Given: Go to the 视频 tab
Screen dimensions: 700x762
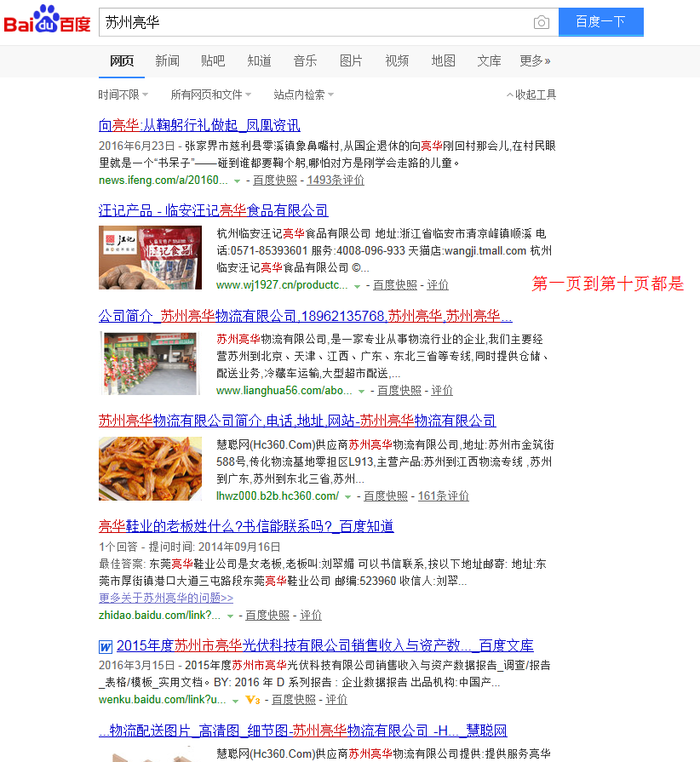Looking at the screenshot, I should click(x=397, y=60).
